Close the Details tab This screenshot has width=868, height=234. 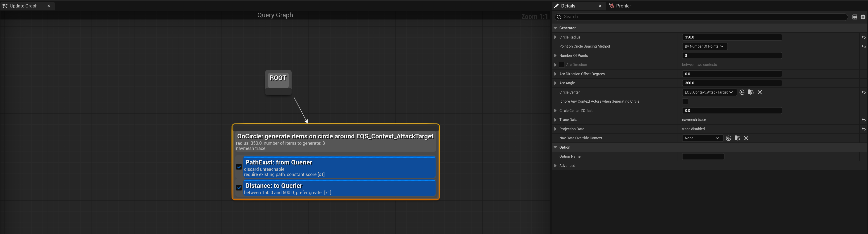point(600,6)
